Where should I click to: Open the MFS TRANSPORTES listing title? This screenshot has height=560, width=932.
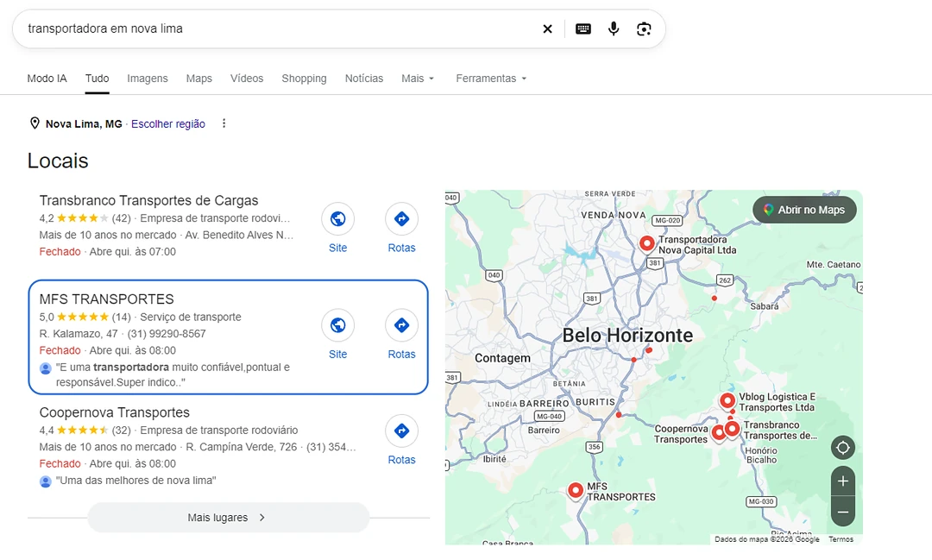click(106, 299)
